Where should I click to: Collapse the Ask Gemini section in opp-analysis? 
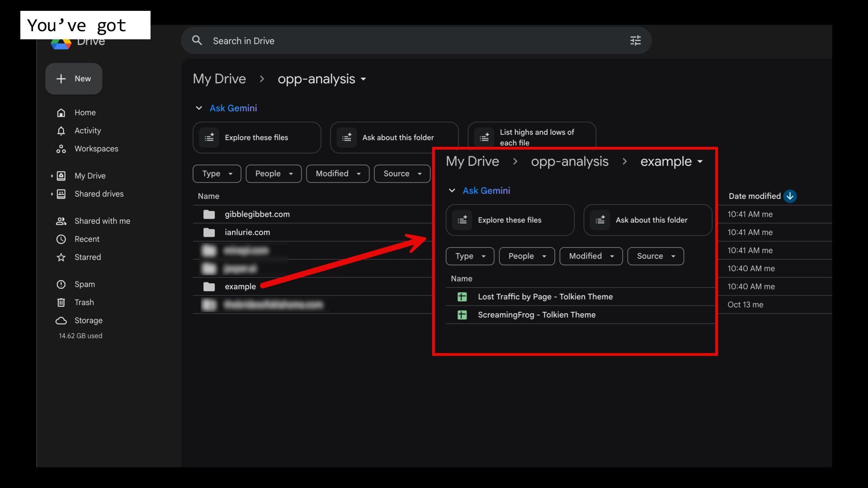pyautogui.click(x=199, y=108)
